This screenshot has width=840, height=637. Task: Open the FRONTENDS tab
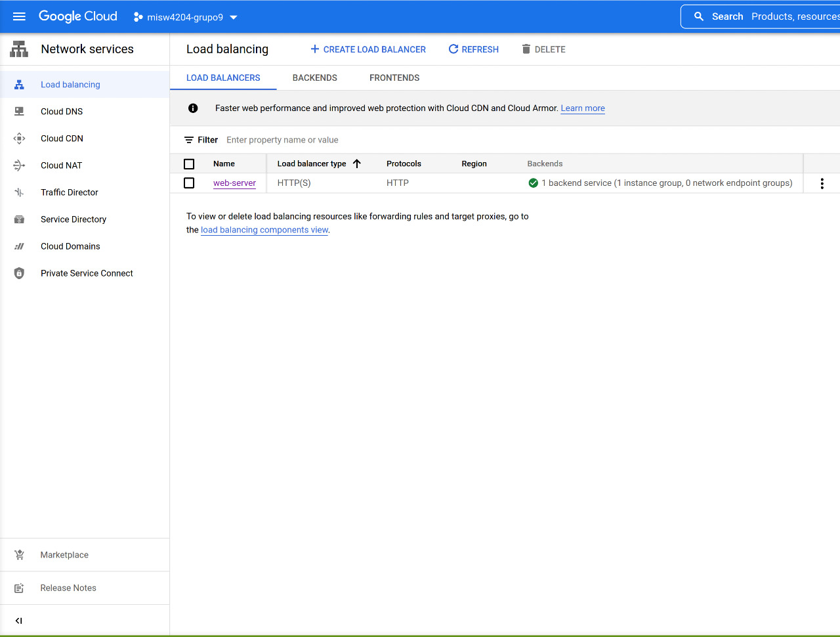(394, 77)
